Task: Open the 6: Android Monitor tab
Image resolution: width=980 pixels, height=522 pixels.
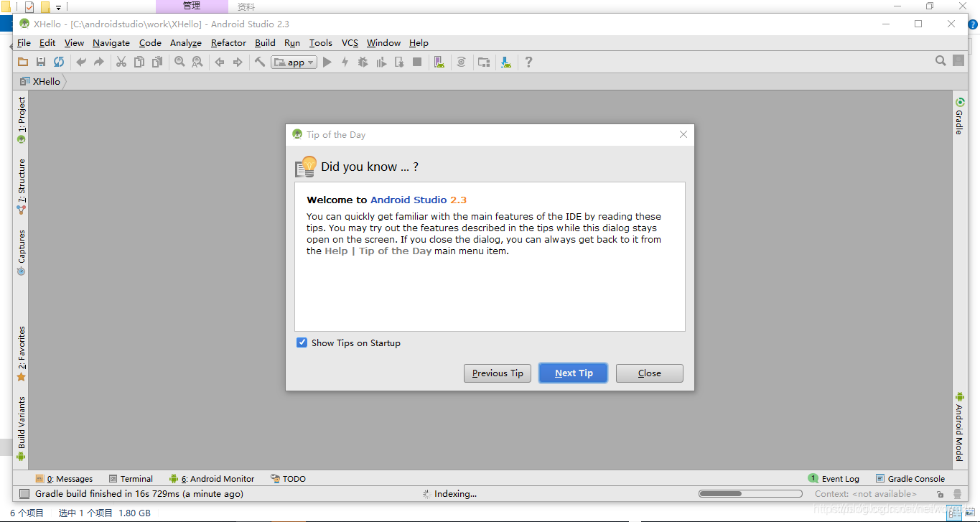Action: (x=212, y=479)
